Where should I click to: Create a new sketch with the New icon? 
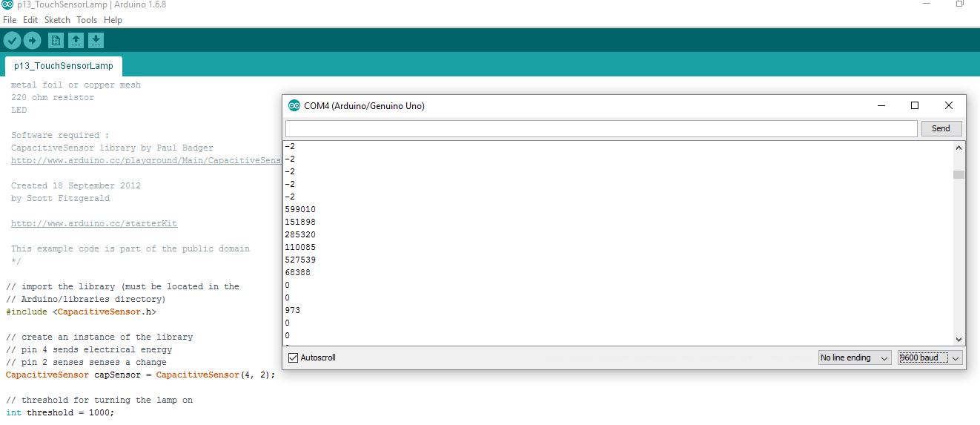56,40
